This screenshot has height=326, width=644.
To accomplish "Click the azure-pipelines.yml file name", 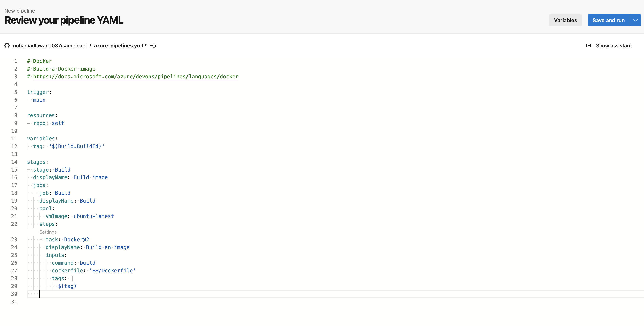I will tap(119, 46).
